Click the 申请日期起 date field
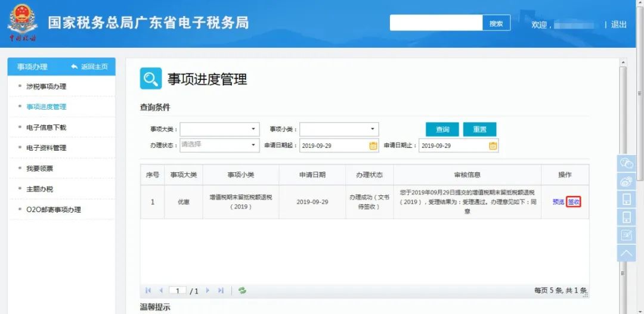The width and height of the screenshot is (644, 314). tap(339, 145)
